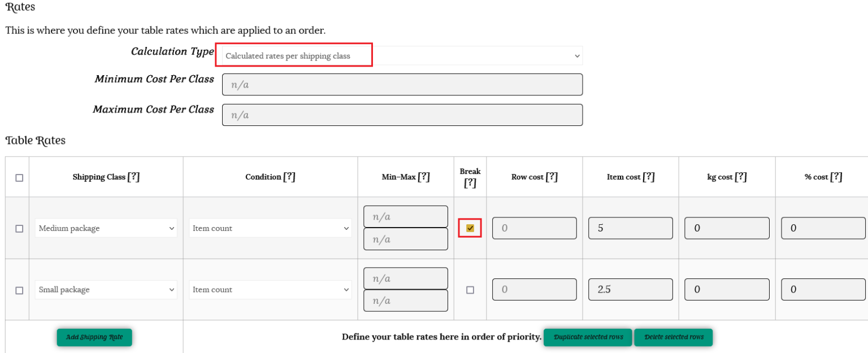Click the Item cost [?] help icon

[649, 177]
